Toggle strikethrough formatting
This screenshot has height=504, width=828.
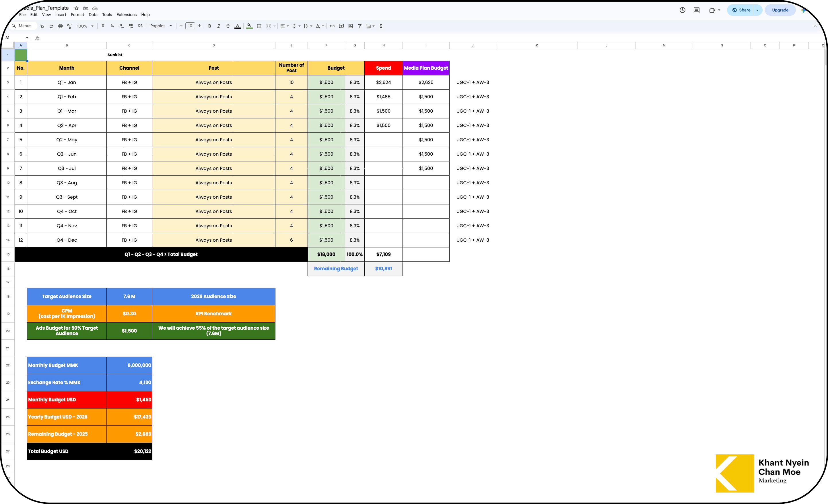pos(228,26)
